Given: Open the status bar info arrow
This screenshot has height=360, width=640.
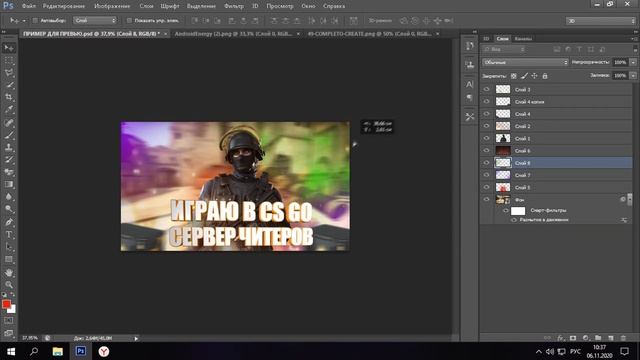Looking at the screenshot, I should (x=136, y=338).
